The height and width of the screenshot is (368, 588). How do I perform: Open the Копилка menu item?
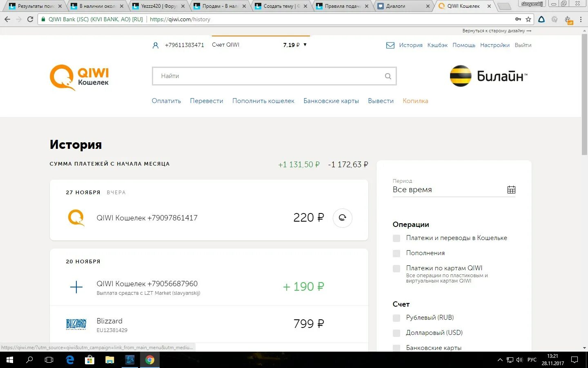click(x=415, y=101)
